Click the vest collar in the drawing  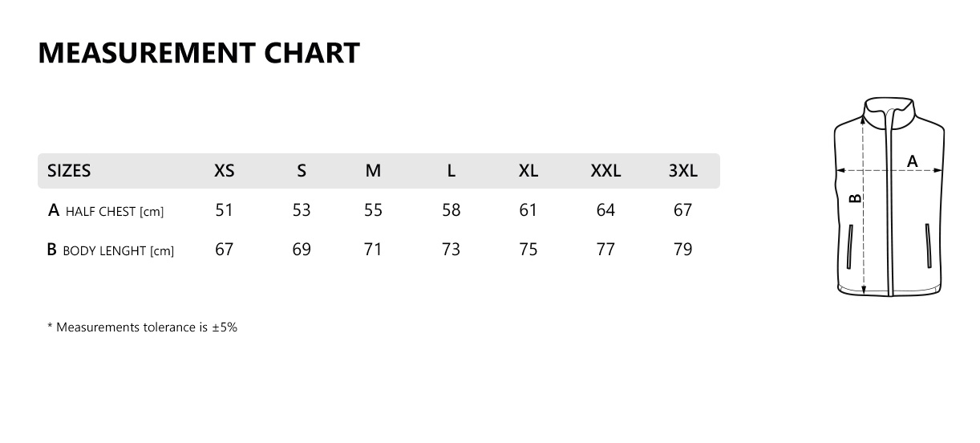click(x=889, y=109)
